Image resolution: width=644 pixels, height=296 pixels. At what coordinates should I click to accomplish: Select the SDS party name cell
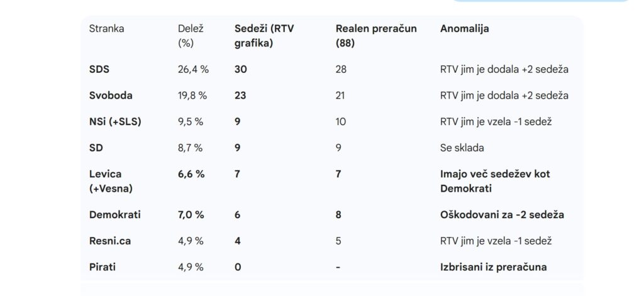pyautogui.click(x=100, y=69)
